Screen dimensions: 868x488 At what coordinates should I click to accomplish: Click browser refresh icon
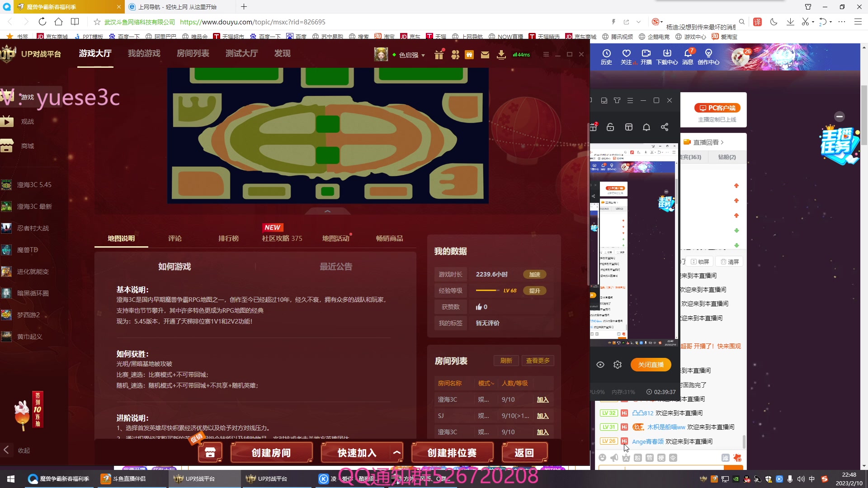(42, 22)
